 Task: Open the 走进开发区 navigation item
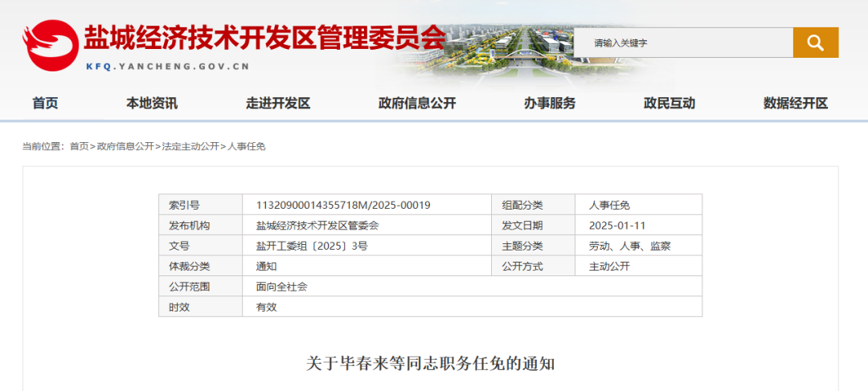click(x=278, y=104)
